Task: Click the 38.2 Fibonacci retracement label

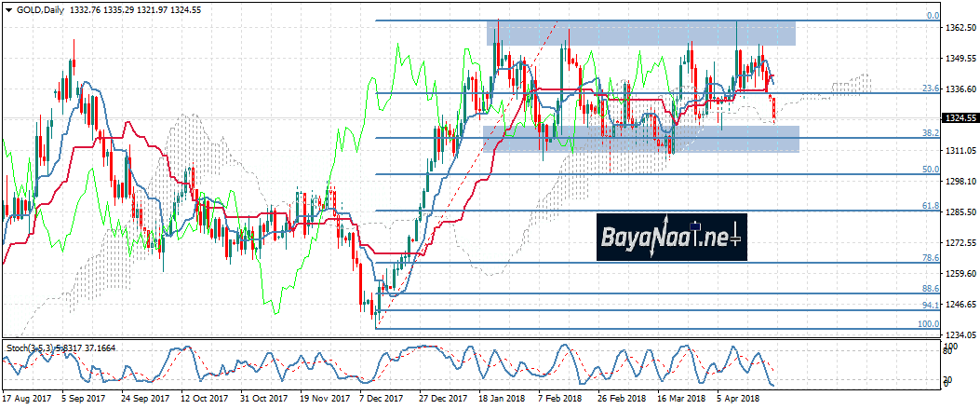Action: tap(928, 133)
